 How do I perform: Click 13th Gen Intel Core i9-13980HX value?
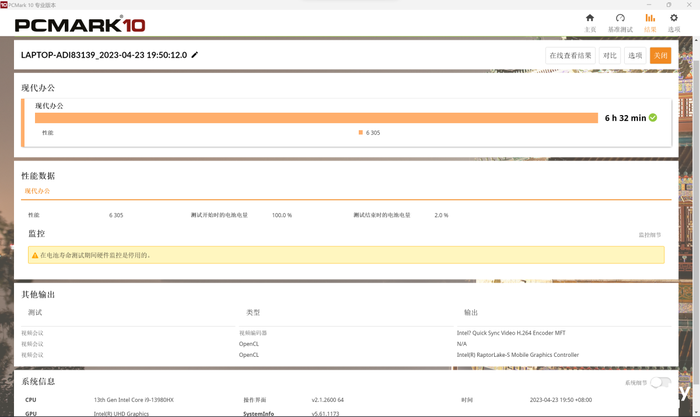click(x=133, y=400)
